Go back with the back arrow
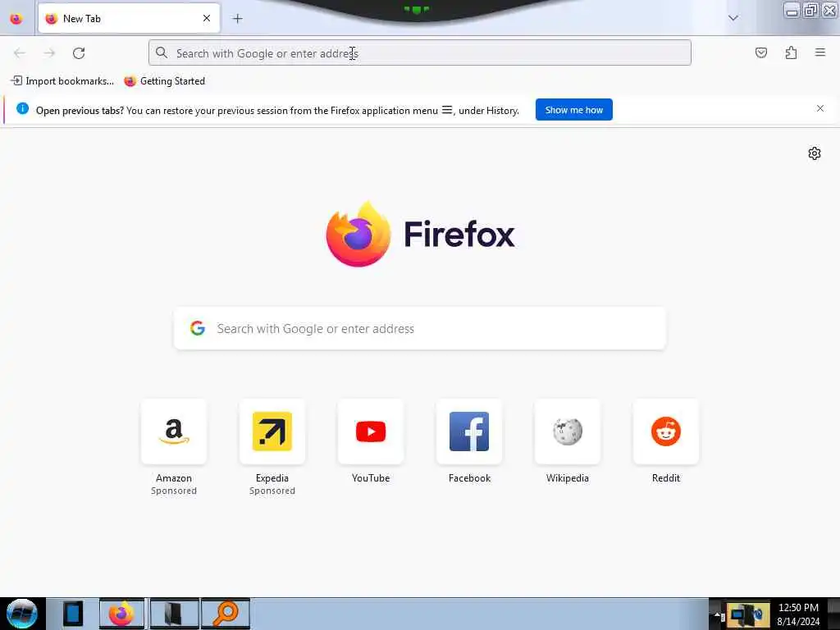 coord(20,53)
